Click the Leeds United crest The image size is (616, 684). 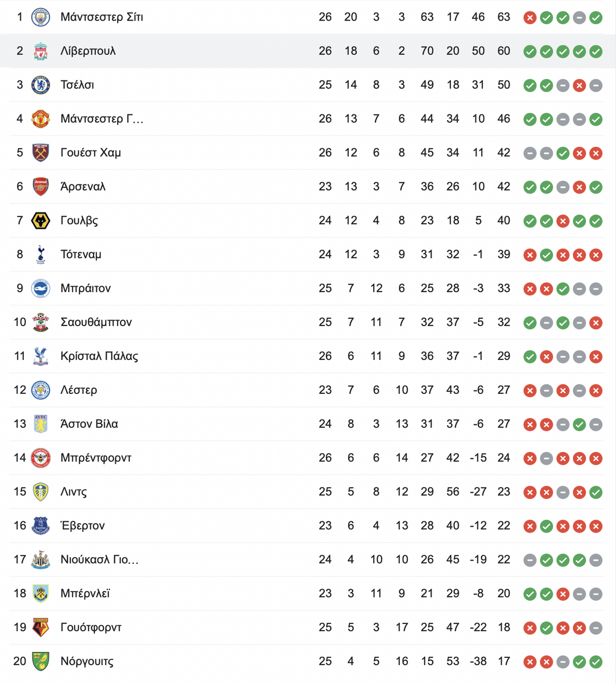pos(41,492)
